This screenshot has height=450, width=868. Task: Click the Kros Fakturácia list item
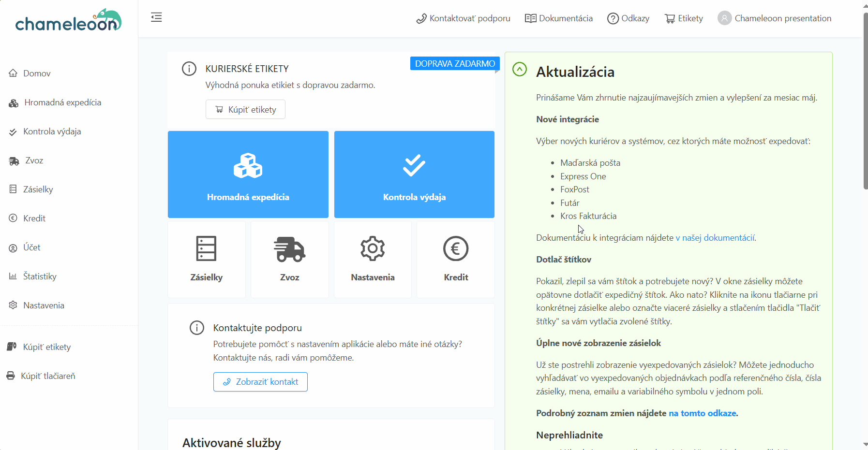coord(588,216)
